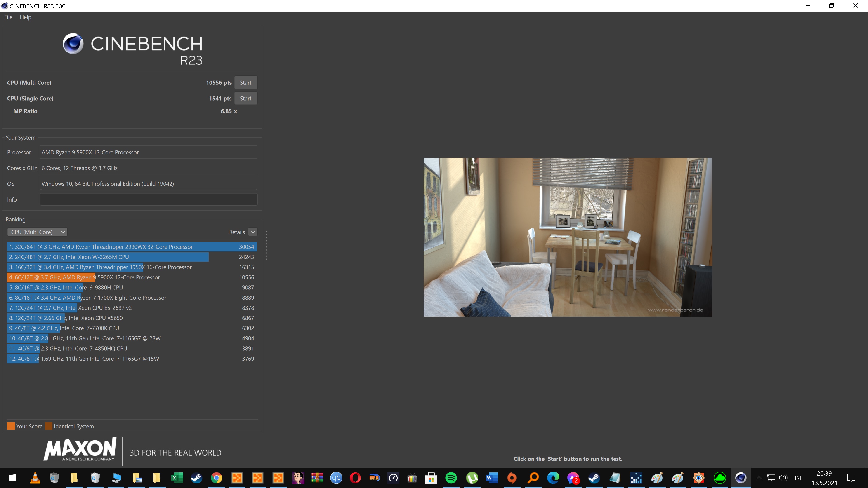The width and height of the screenshot is (868, 488).
Task: Expand hidden system tray icons
Action: tap(759, 478)
